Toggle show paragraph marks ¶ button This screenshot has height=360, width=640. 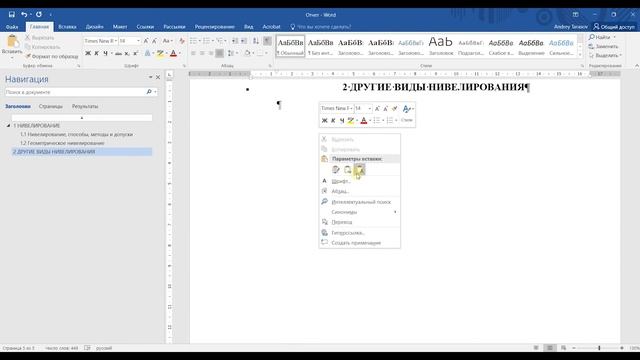pos(267,41)
